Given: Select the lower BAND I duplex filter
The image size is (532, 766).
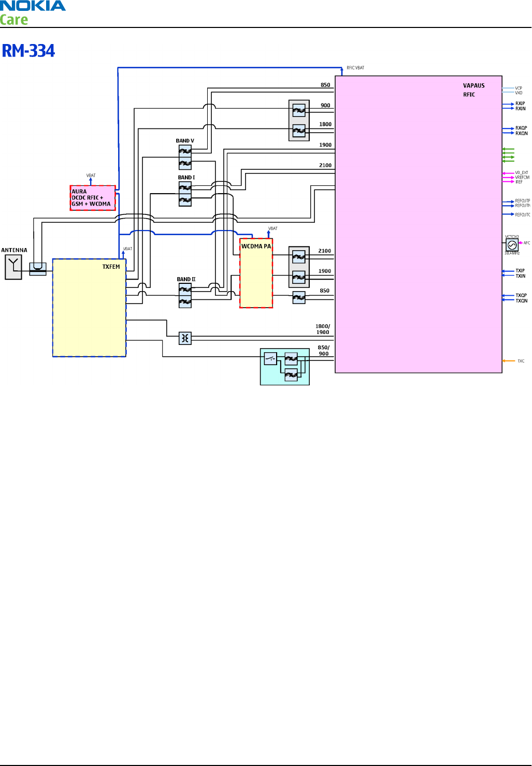Looking at the screenshot, I should click(185, 200).
